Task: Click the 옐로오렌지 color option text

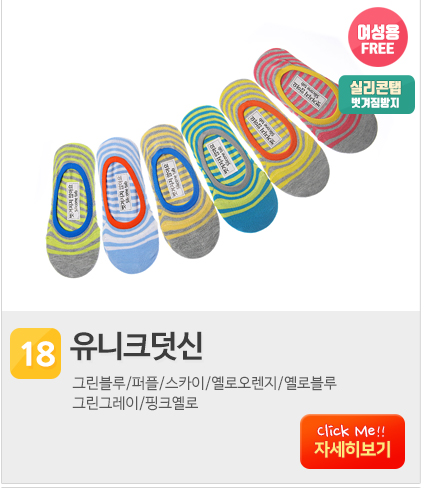Action: [x=242, y=383]
